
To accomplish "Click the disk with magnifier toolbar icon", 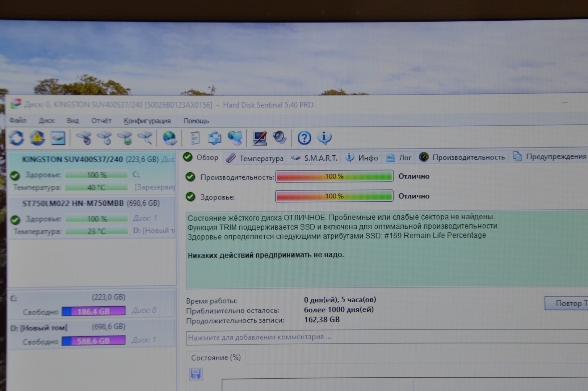I will pyautogui.click(x=146, y=138).
